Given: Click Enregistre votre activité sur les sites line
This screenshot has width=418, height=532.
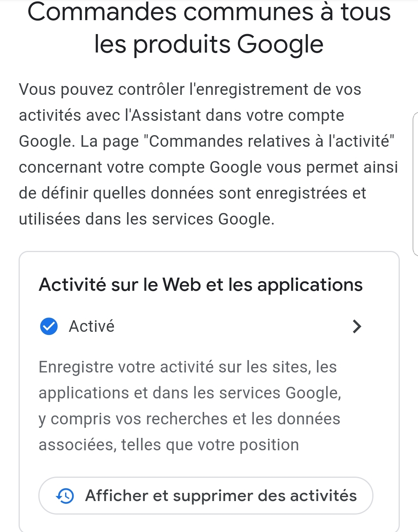Looking at the screenshot, I should [187, 367].
